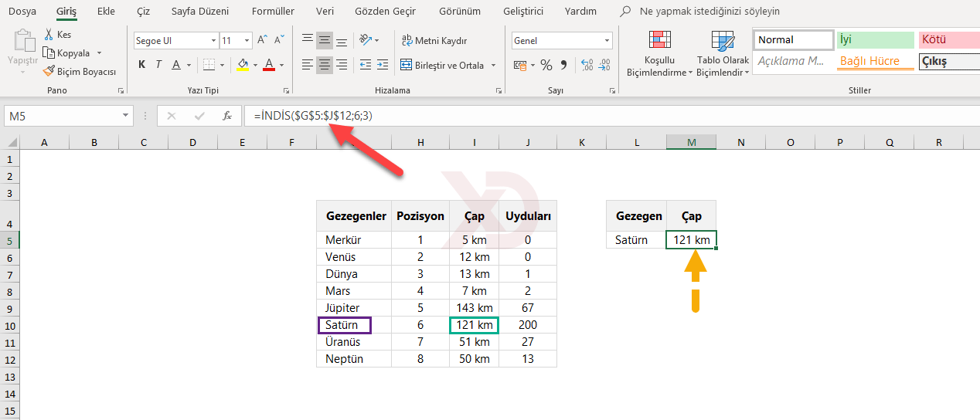The width and height of the screenshot is (980, 420).
Task: Click the increase font size icon
Action: tap(264, 40)
